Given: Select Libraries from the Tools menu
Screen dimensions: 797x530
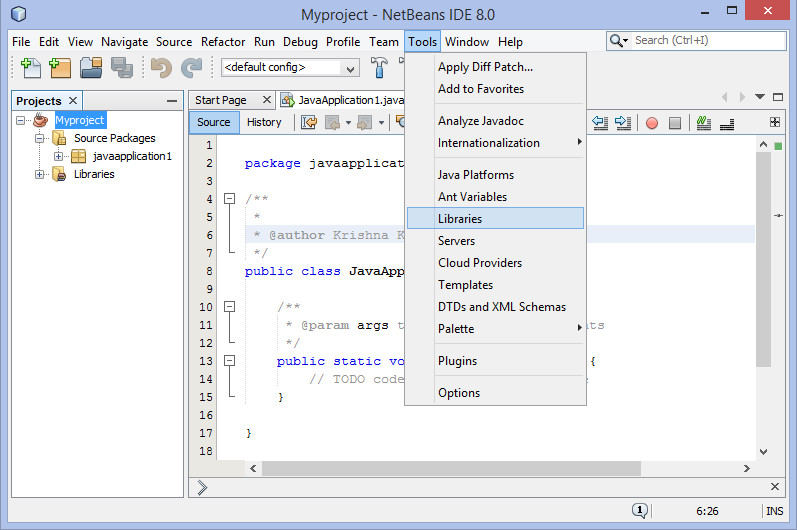Looking at the screenshot, I should pyautogui.click(x=460, y=219).
